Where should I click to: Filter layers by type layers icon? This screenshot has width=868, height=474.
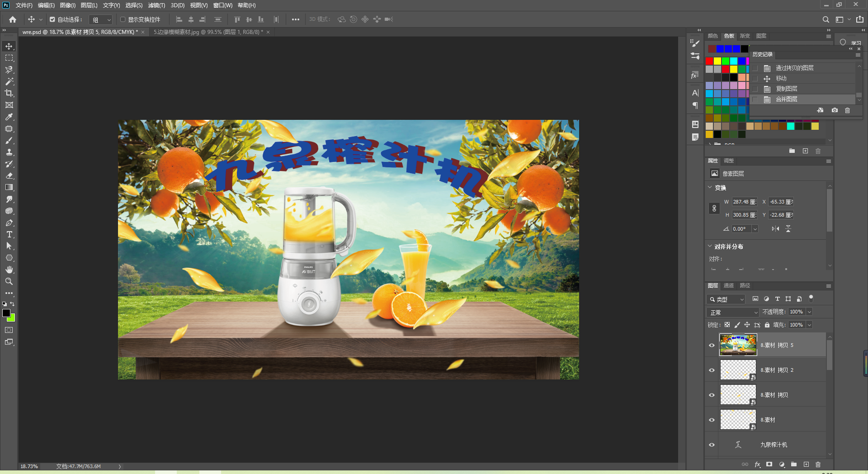[x=778, y=299]
